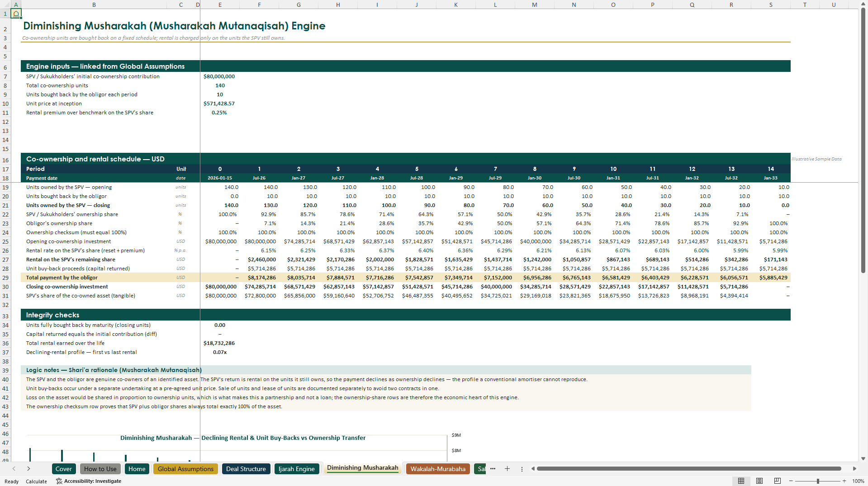Image resolution: width=868 pixels, height=486 pixels.
Task: Select the 'Units owned by the SPV — closing' label
Action: coord(68,205)
